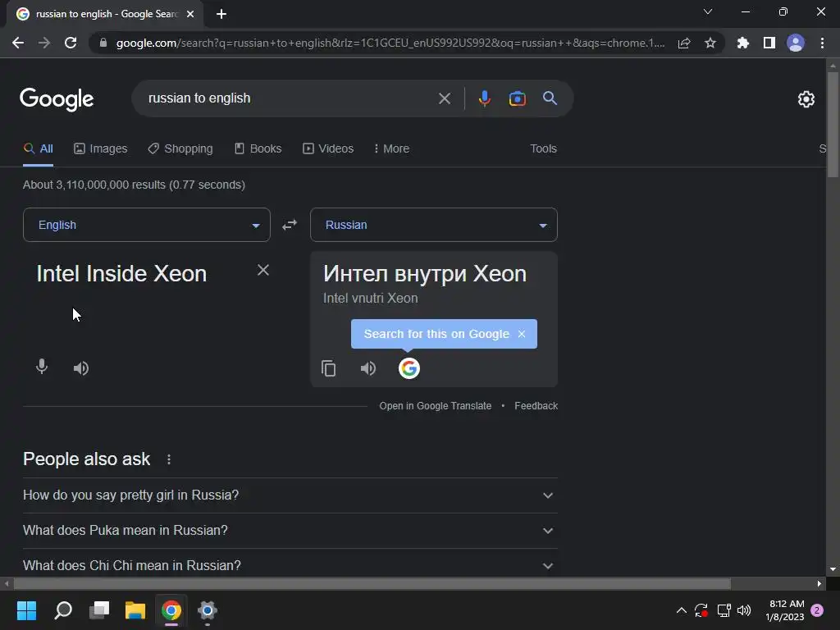This screenshot has height=630, width=840.
Task: Listen to the English source text
Action: click(x=81, y=368)
